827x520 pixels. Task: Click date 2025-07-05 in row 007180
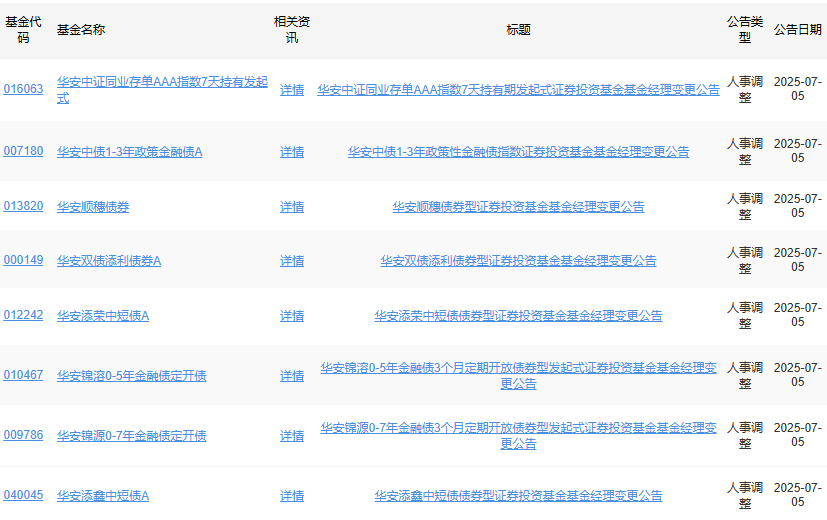797,151
